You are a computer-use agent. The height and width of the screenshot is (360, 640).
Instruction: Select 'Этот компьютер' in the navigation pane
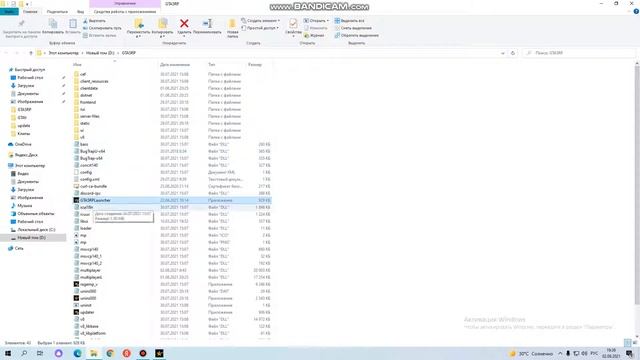tap(30, 166)
